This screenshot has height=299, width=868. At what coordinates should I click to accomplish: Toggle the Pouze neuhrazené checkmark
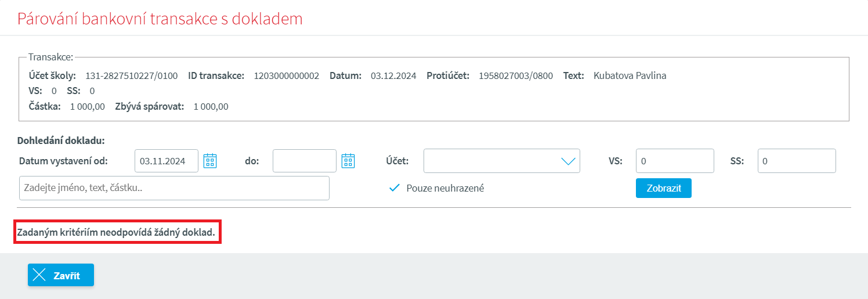coord(395,188)
